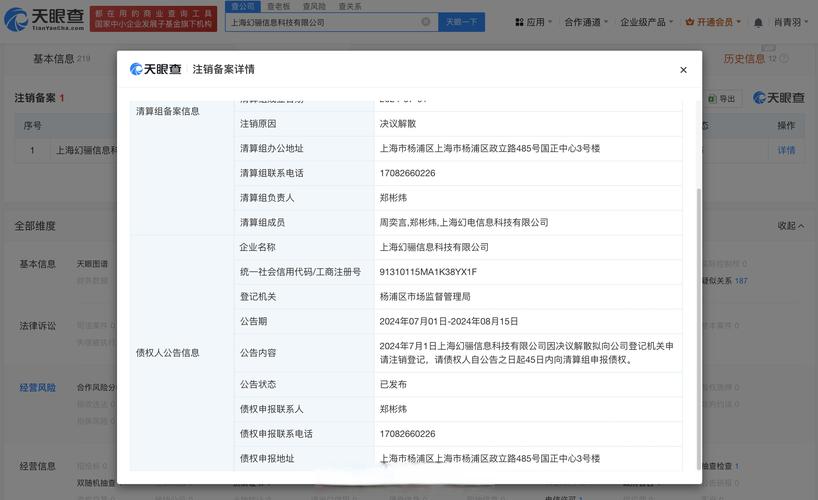This screenshot has height=500, width=818.
Task: Click the 天眼查 watermark logo beside 导出
Action: pos(778,98)
